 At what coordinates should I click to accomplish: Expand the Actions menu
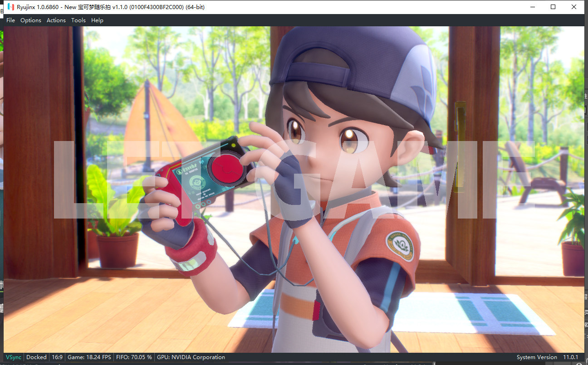(x=56, y=20)
